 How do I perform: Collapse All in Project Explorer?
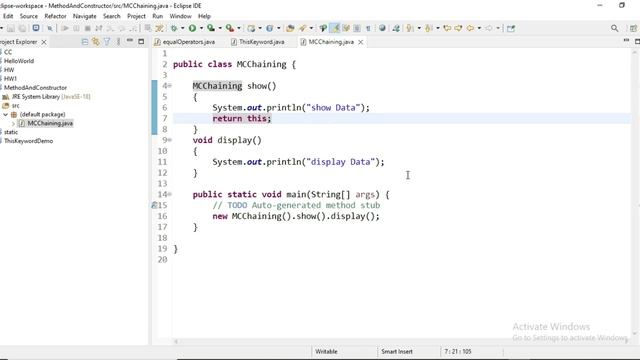84,42
